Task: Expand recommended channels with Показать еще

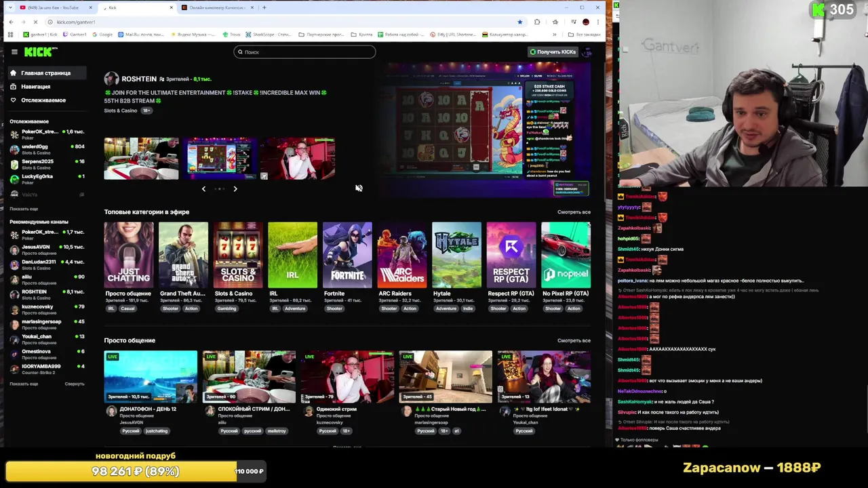Action: 24,384
